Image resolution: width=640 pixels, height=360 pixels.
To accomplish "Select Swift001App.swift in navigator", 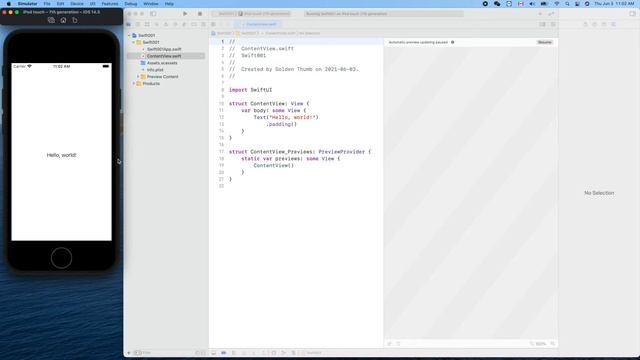I will pyautogui.click(x=164, y=49).
